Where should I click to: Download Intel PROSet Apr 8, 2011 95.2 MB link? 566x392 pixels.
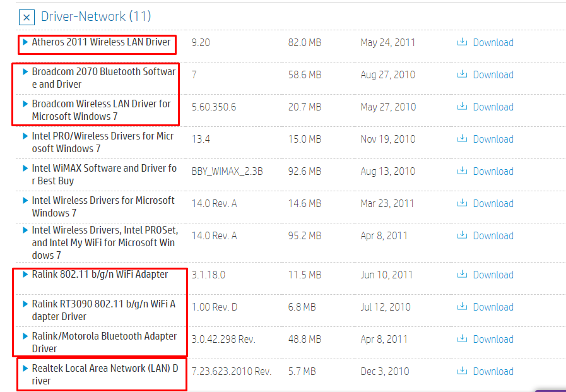493,235
